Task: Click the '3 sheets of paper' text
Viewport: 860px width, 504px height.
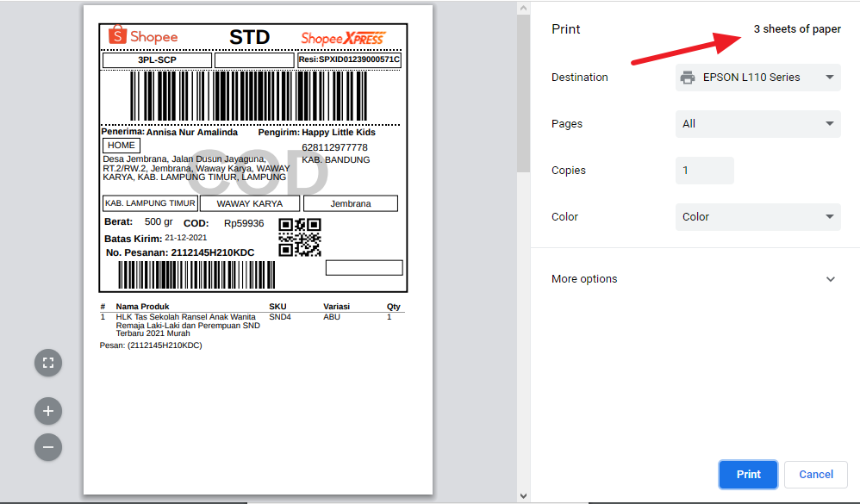Action: click(797, 29)
